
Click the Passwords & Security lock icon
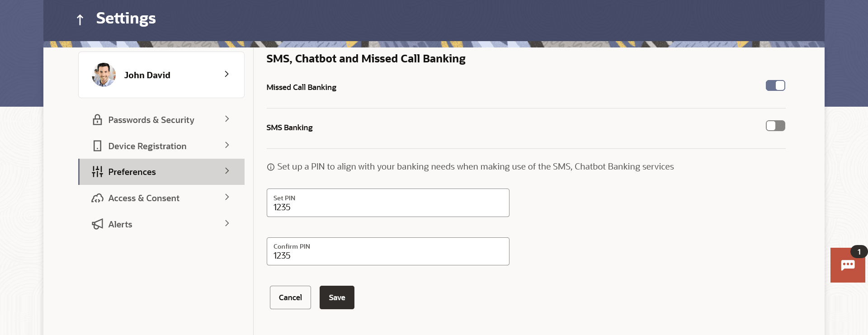(x=97, y=120)
